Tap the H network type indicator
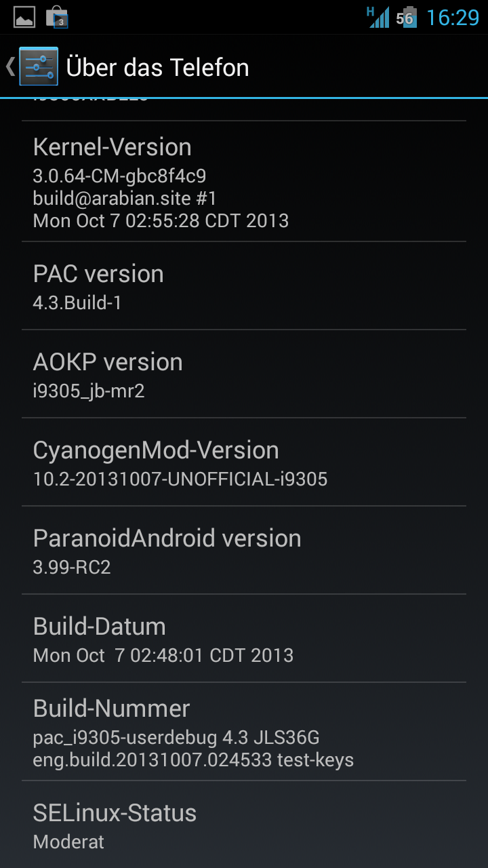The image size is (488, 868). point(370,11)
